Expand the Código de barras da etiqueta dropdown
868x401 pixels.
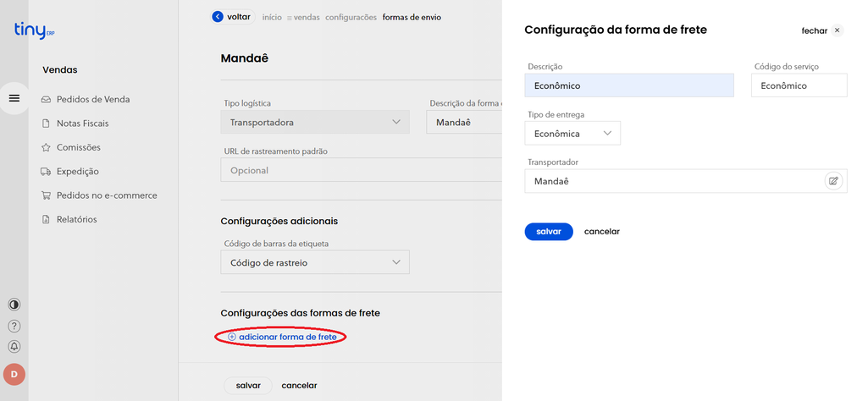[314, 263]
